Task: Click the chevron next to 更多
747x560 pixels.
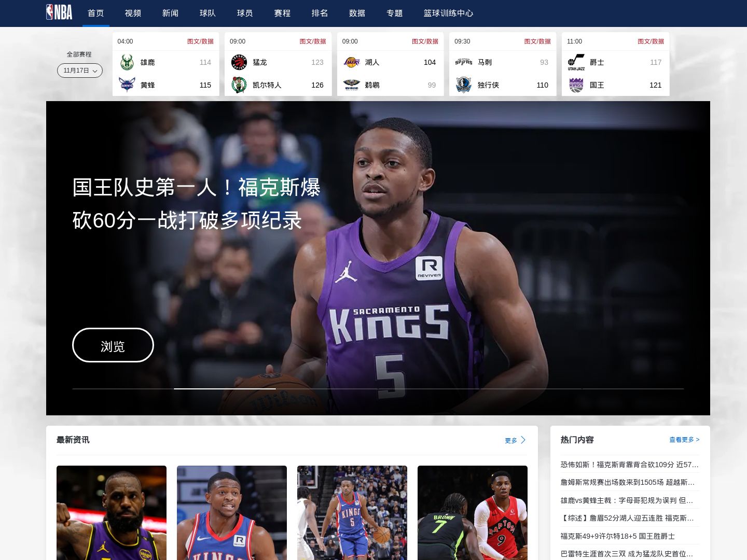Action: [523, 440]
